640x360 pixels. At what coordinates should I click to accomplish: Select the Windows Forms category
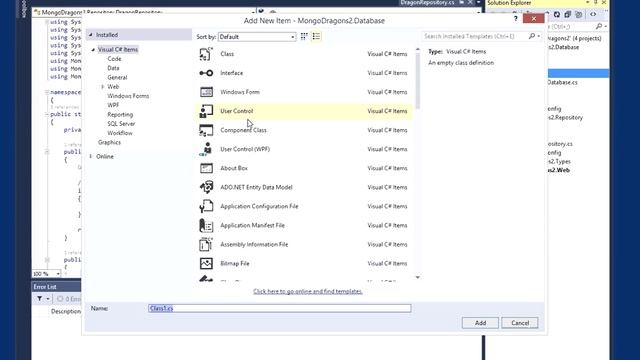coord(128,96)
